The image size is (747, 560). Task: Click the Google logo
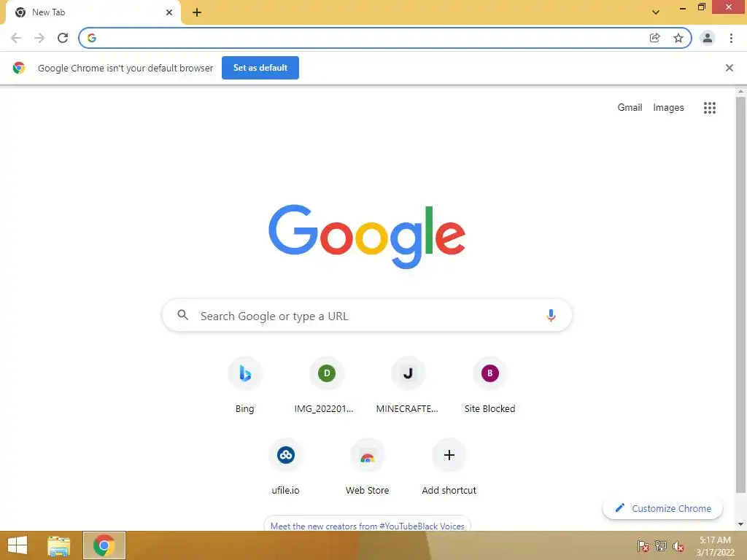367,236
